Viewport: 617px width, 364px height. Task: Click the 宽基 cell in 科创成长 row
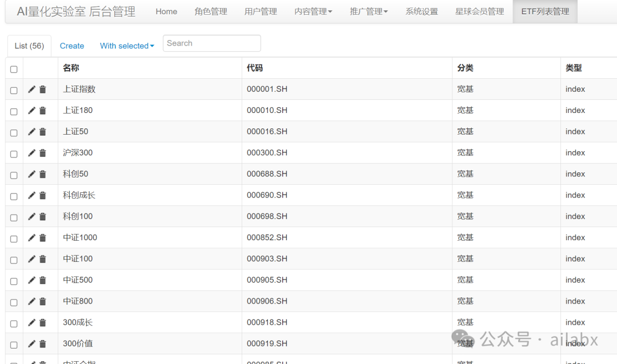coord(465,195)
